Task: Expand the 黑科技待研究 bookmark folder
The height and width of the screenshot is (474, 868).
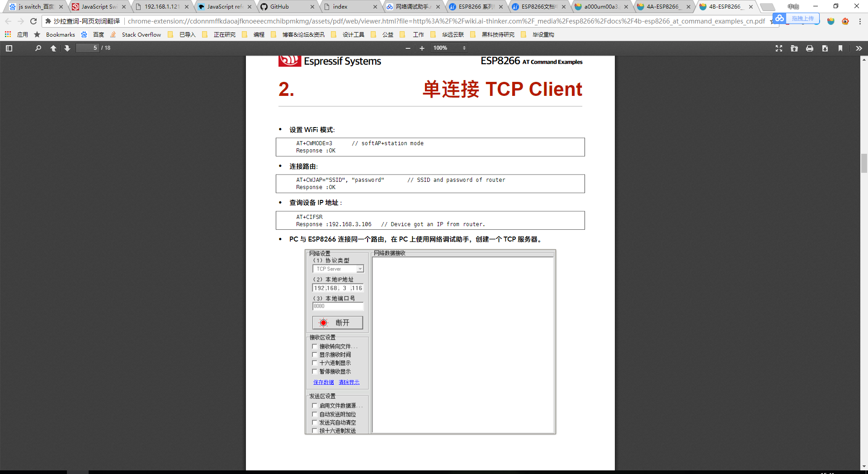Action: pos(493,34)
